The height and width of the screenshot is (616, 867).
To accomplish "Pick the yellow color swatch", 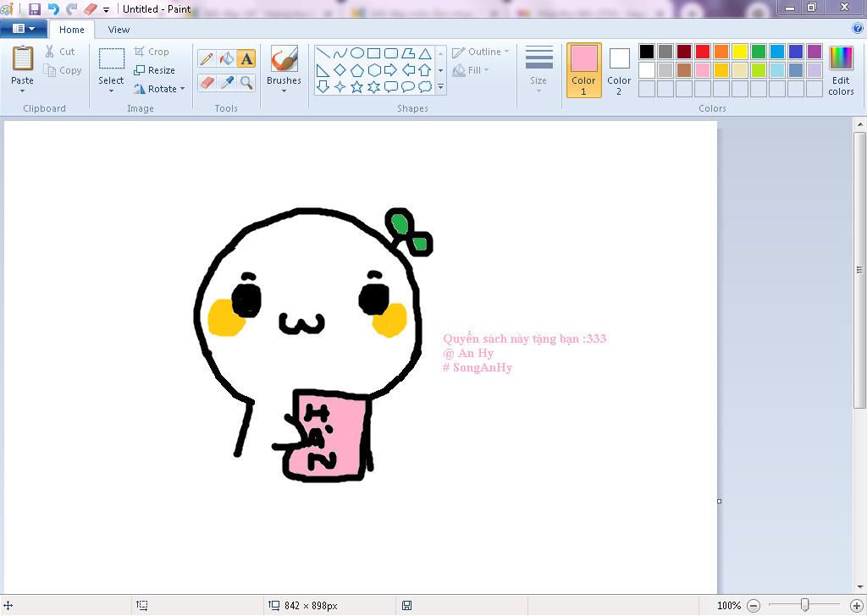I will [x=740, y=52].
